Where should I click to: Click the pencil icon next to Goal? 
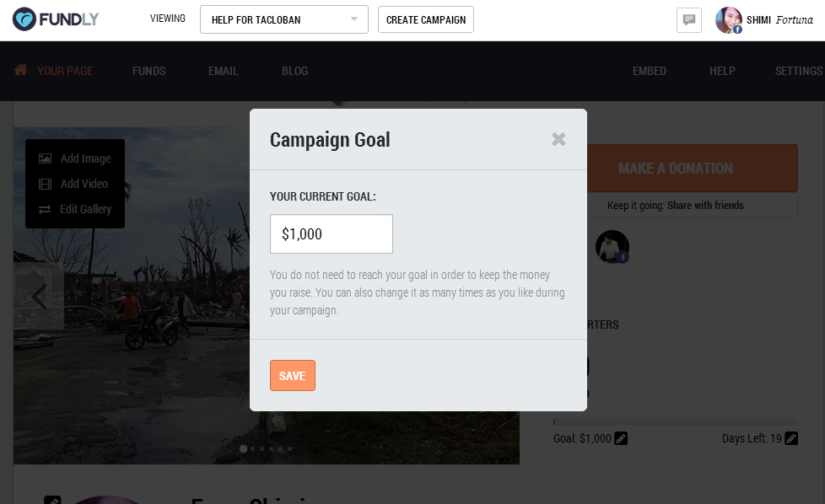(x=621, y=438)
